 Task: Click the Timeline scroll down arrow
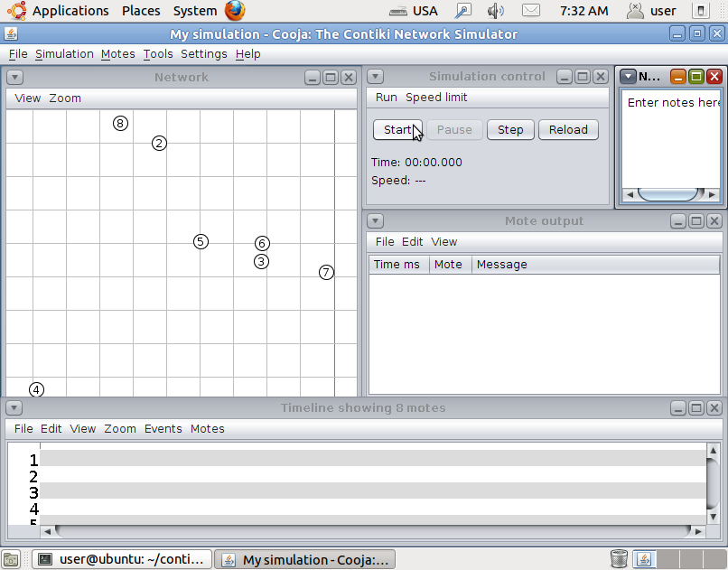[714, 517]
